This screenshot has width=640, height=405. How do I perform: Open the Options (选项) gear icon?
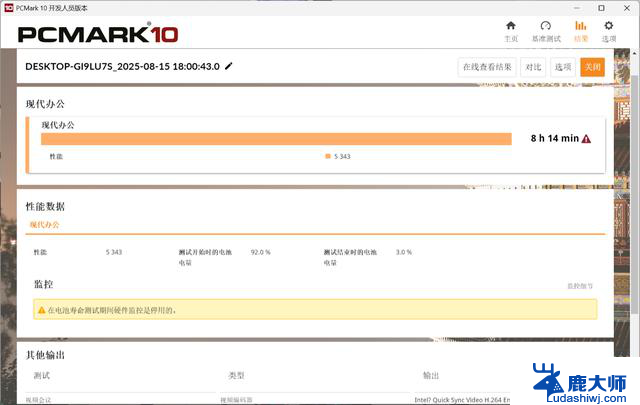[x=609, y=26]
